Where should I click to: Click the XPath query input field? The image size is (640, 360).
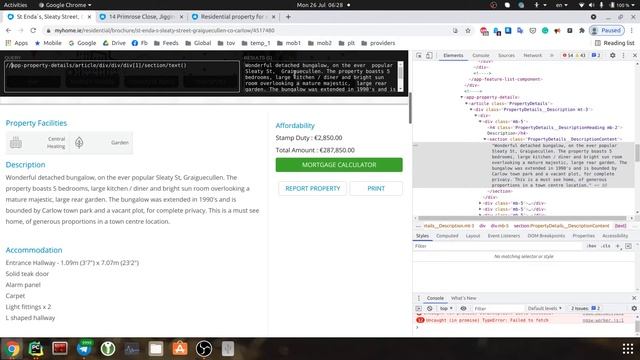pyautogui.click(x=122, y=76)
